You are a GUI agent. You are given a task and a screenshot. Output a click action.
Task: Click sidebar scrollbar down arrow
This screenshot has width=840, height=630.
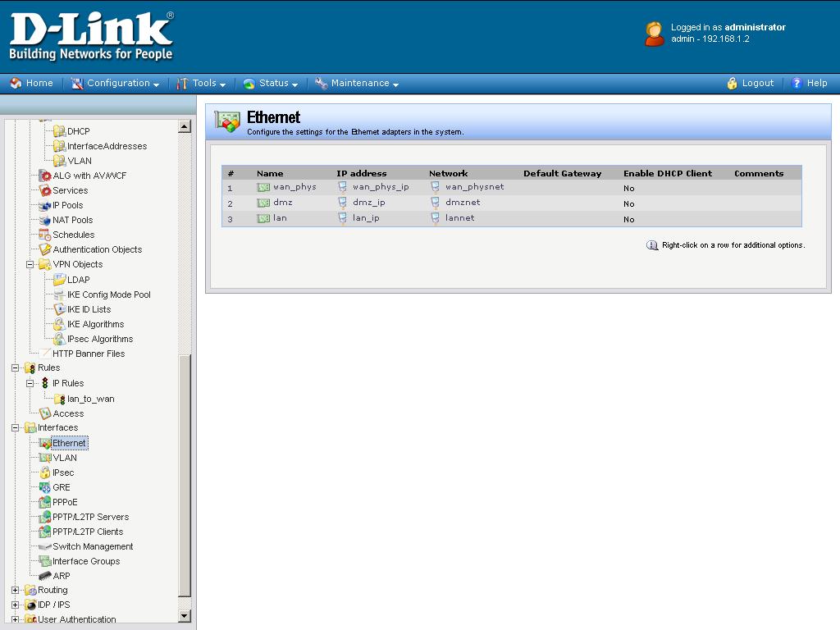coord(184,616)
